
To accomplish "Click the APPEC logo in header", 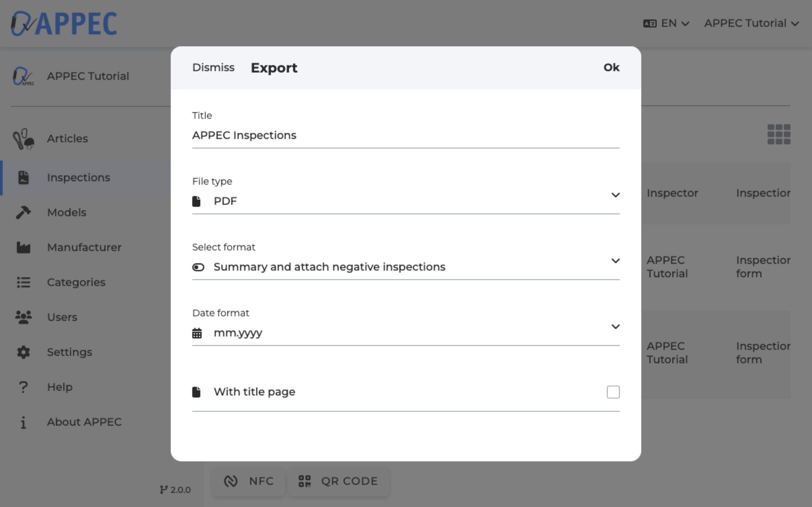I will coord(64,23).
